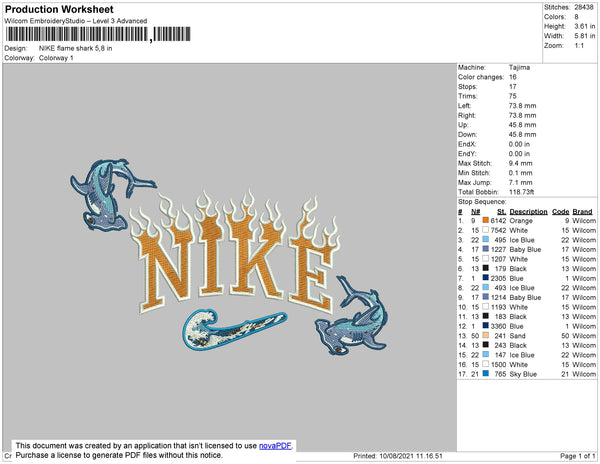Click the 'Stop Sequence:' label
This screenshot has height=464, width=600.
pos(482,202)
